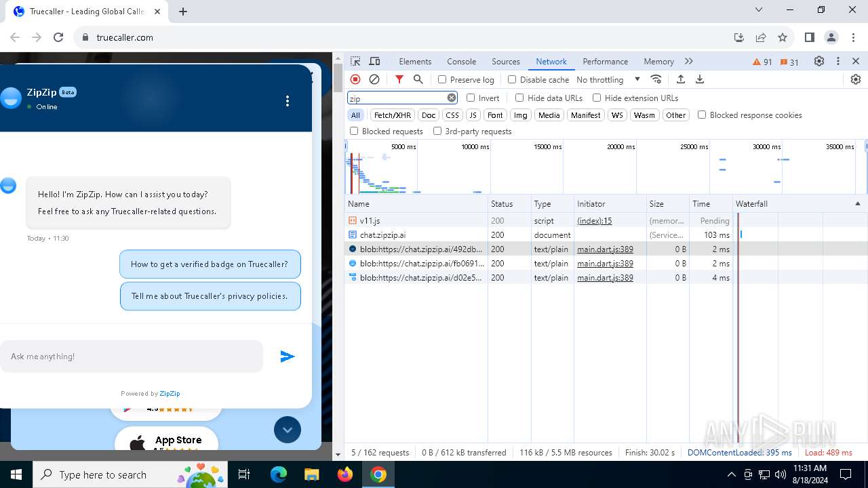Switch to Elements tab
This screenshot has width=868, height=488.
click(415, 61)
